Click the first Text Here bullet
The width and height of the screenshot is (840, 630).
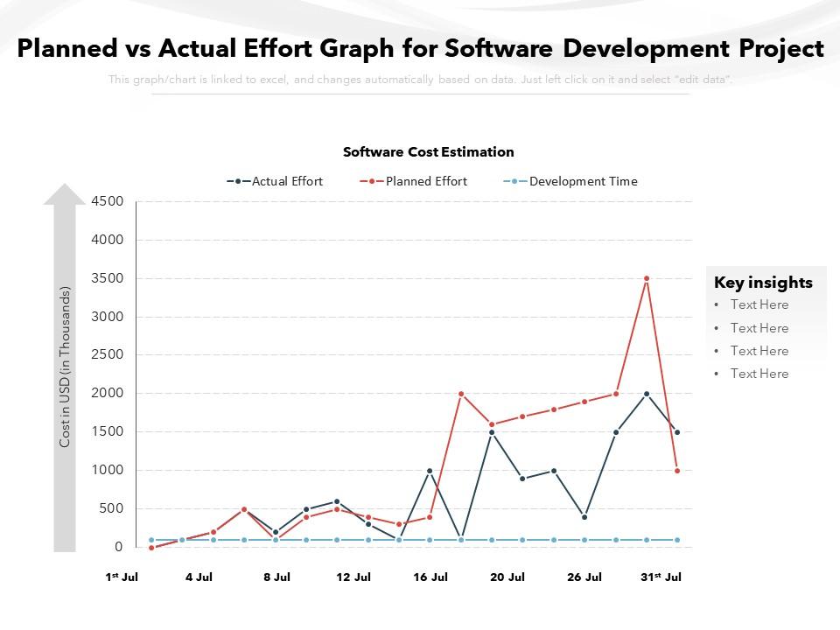pos(759,305)
